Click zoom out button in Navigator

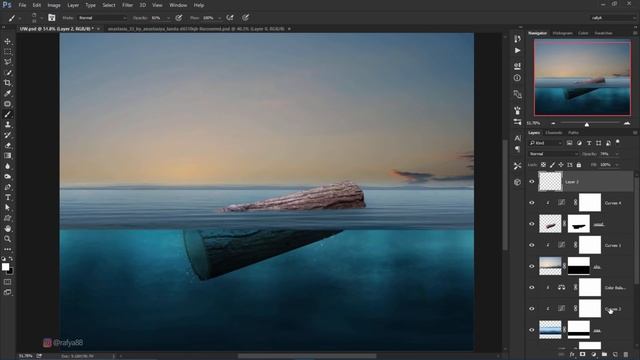553,123
